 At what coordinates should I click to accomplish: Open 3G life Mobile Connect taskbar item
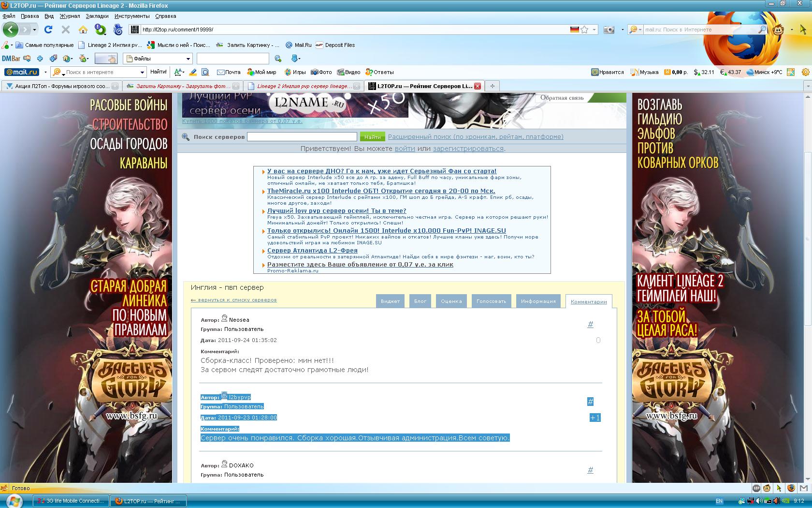coord(71,501)
